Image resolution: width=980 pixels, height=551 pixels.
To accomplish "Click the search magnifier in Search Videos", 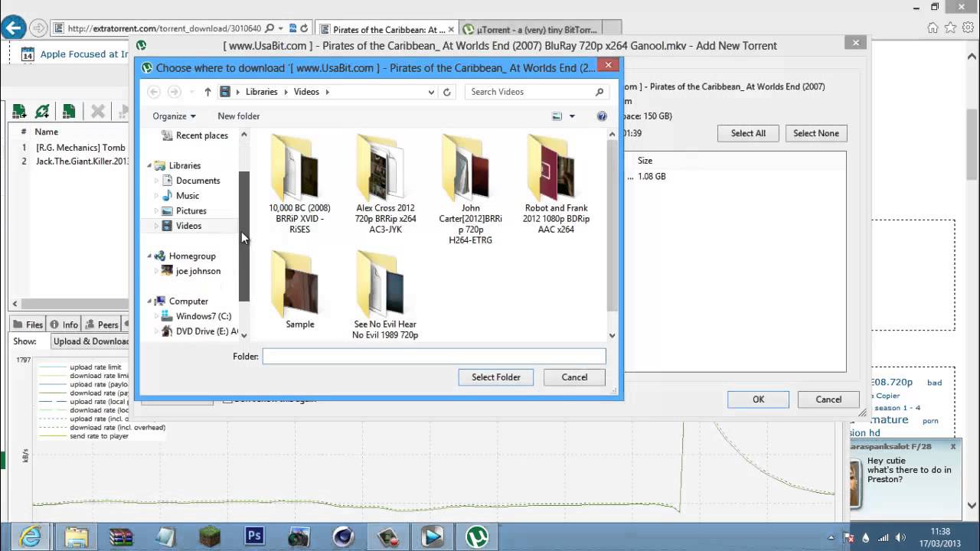I will [599, 92].
